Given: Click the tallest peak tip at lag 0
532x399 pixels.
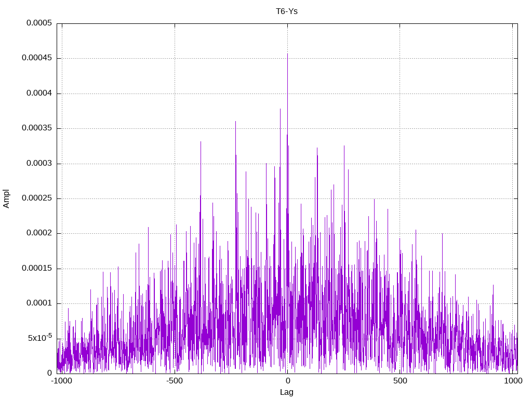Looking at the screenshot, I should pyautogui.click(x=287, y=54).
